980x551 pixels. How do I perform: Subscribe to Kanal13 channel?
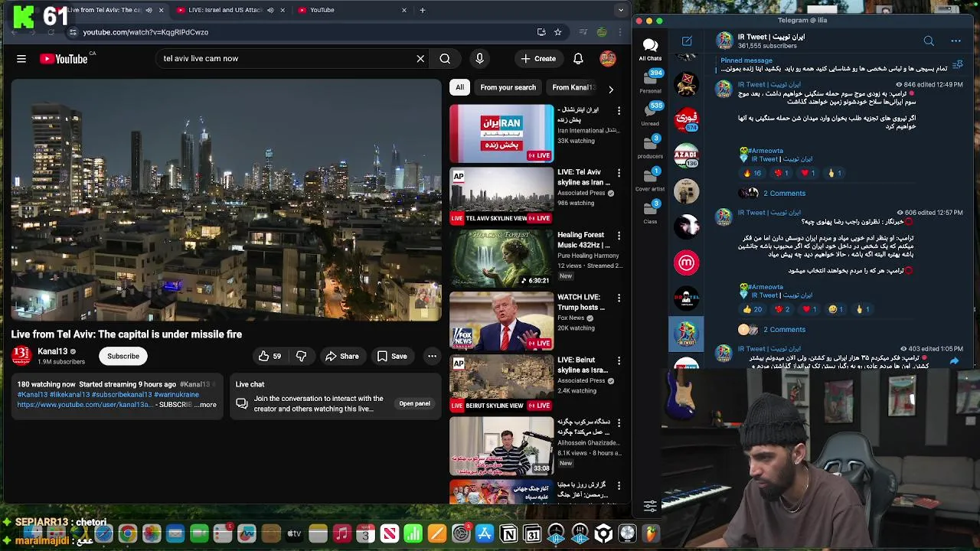123,356
